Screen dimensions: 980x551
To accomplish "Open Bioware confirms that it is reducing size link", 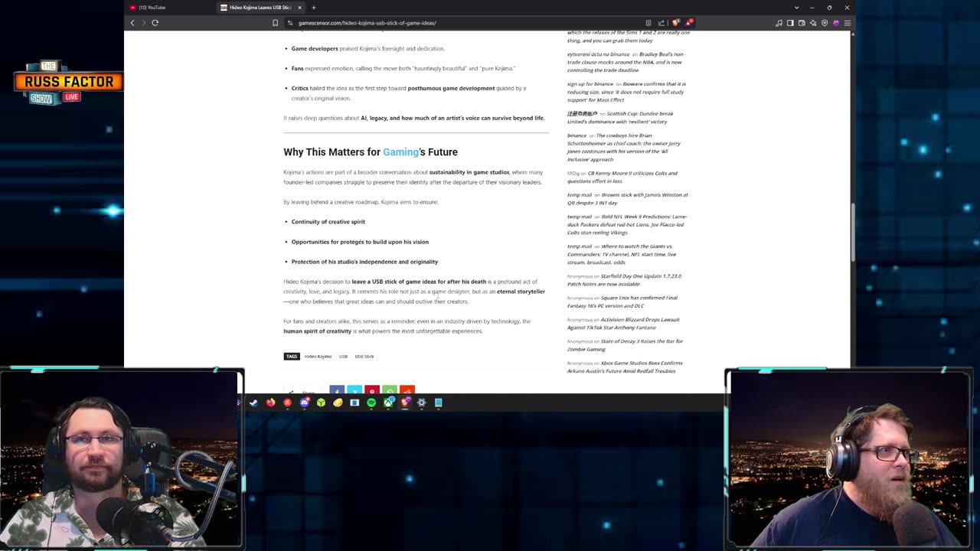I will tap(626, 92).
